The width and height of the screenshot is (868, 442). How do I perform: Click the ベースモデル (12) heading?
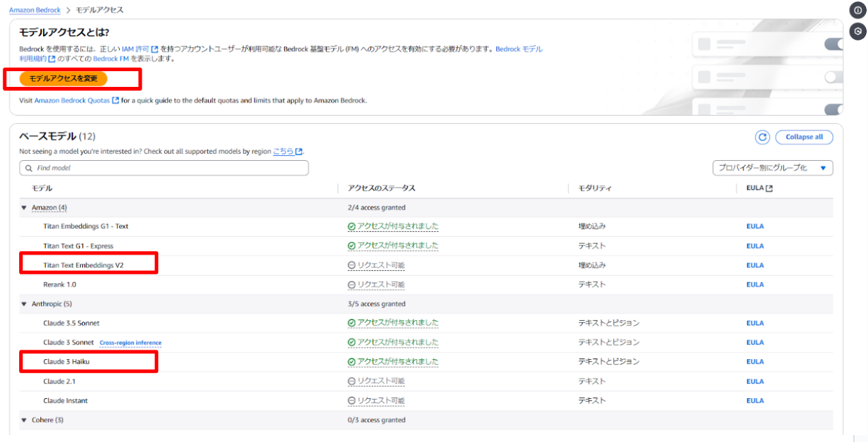58,136
